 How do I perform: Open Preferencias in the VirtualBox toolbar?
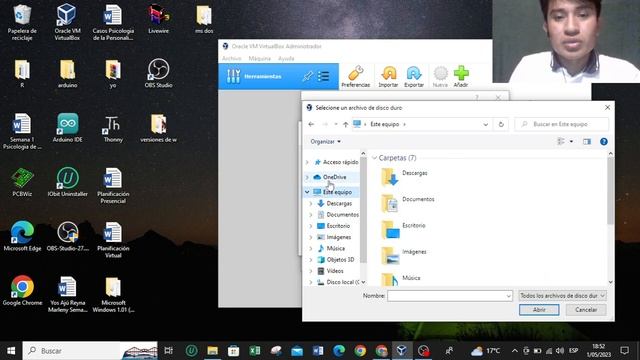coord(356,76)
